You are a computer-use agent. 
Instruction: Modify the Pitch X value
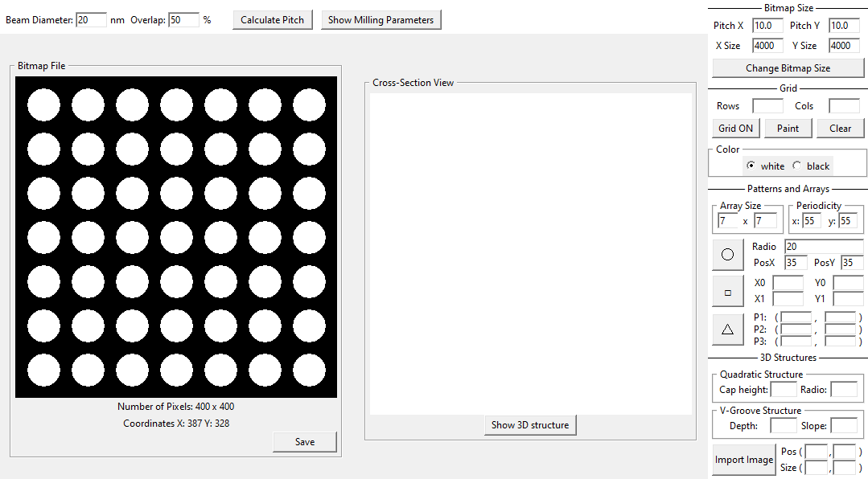tap(767, 25)
